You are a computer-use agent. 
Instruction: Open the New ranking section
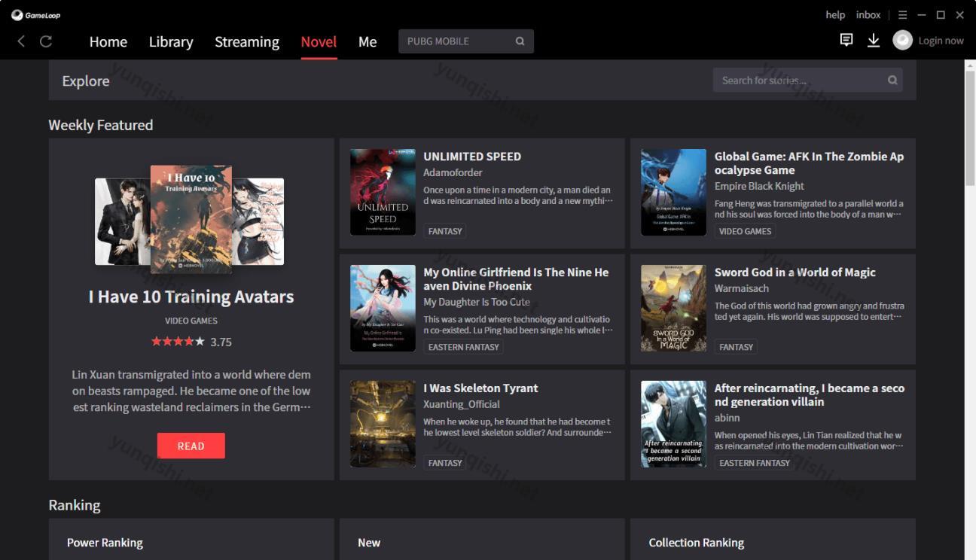point(369,543)
